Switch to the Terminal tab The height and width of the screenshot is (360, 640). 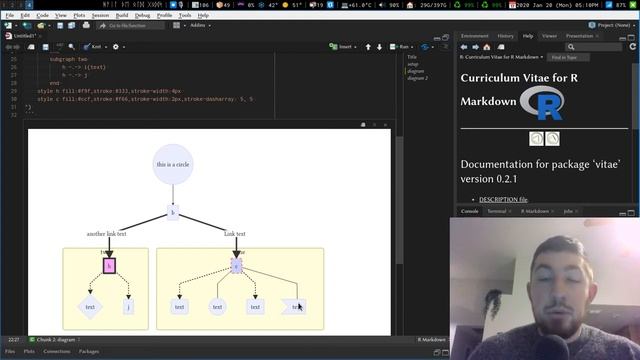tap(497, 211)
